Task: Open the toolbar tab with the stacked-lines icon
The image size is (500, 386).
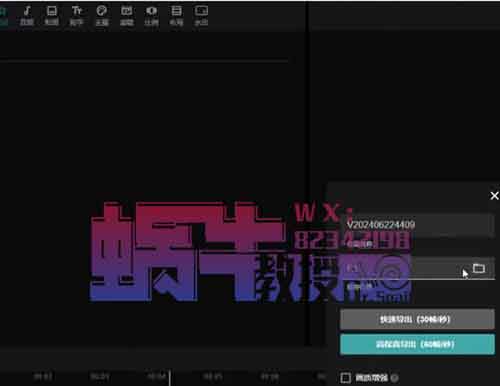Action: point(176,15)
